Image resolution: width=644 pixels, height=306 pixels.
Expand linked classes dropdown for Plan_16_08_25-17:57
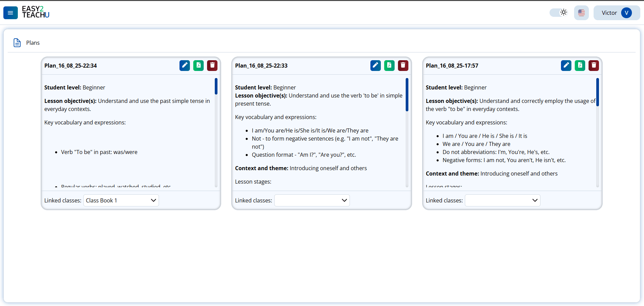[x=502, y=200]
